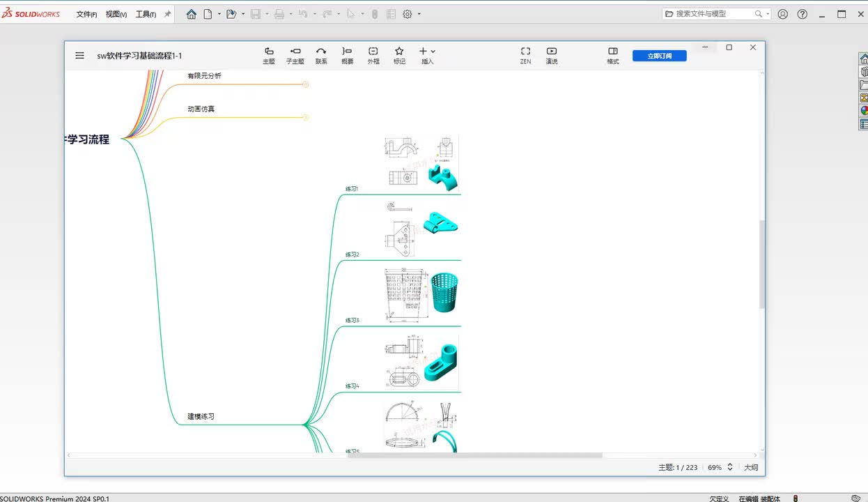Screen dimensions: 868x502
Task: Insert a relationship (联系)
Action: tap(321, 55)
